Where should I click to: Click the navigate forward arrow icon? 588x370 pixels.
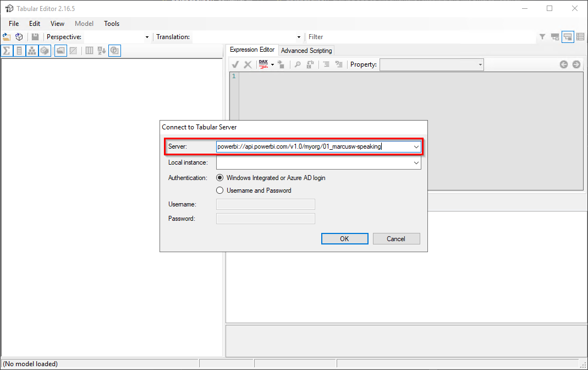[x=576, y=64]
